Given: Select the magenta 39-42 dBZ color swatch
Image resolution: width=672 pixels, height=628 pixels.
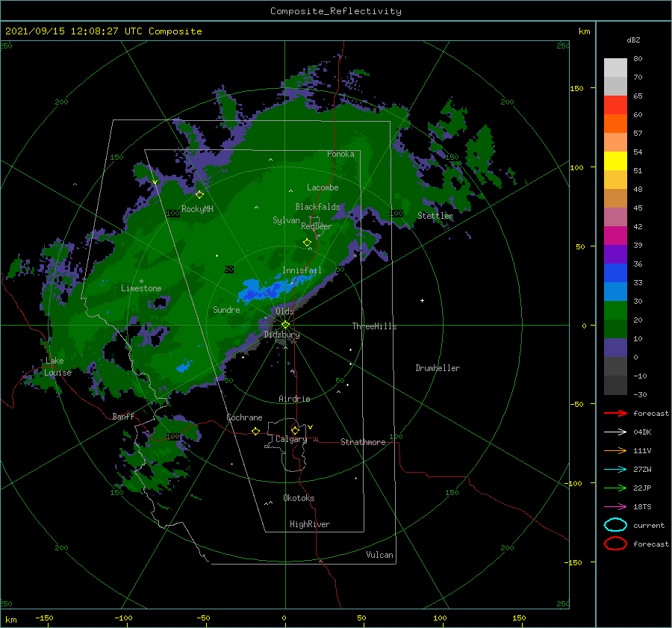Looking at the screenshot, I should coord(615,236).
